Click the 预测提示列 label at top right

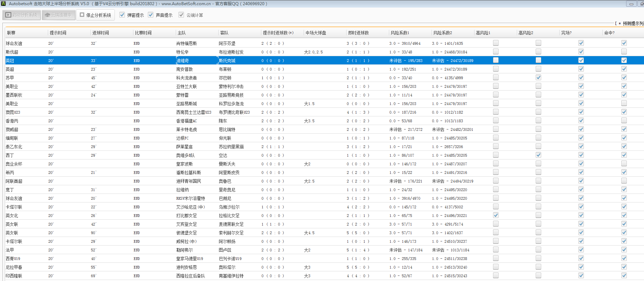[632, 23]
